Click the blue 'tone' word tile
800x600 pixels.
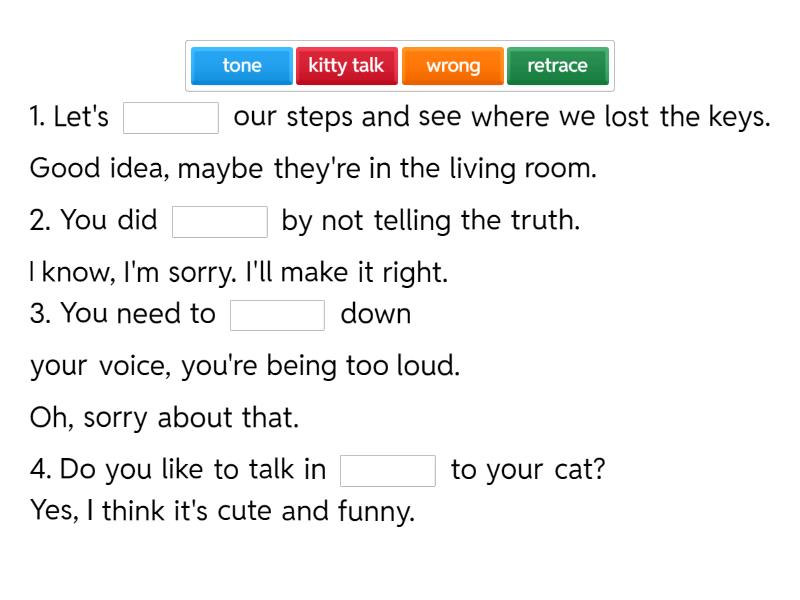pos(242,66)
